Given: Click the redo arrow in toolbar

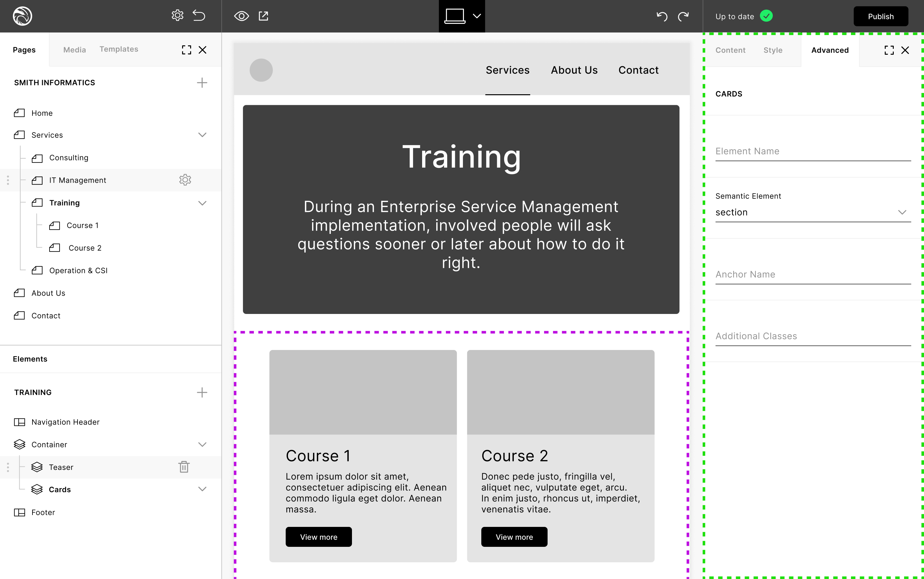Looking at the screenshot, I should tap(684, 16).
